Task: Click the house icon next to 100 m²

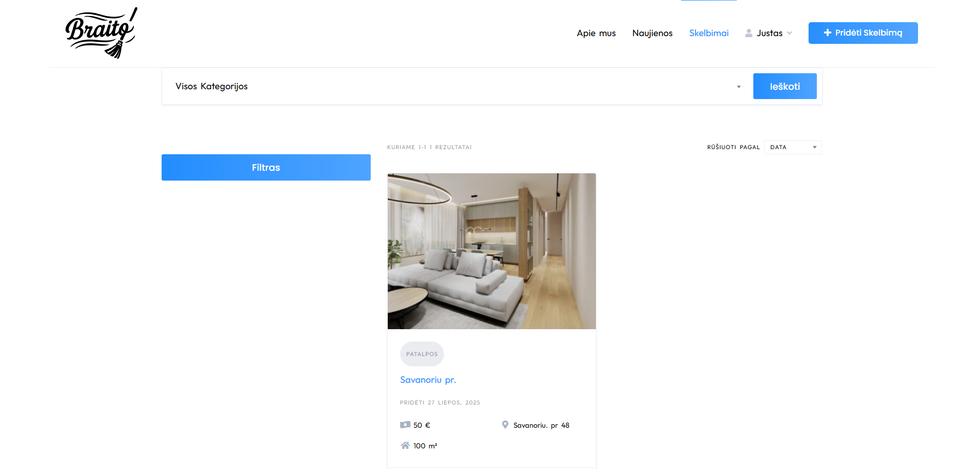Action: click(405, 445)
